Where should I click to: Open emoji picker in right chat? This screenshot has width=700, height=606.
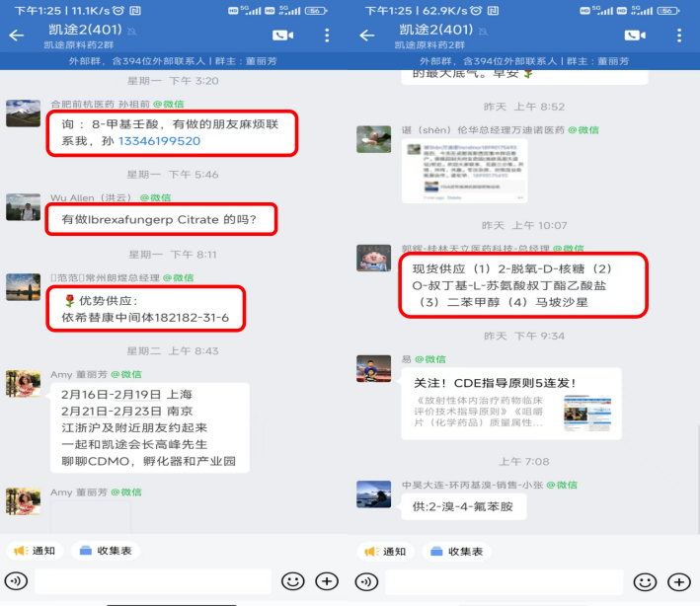(645, 582)
